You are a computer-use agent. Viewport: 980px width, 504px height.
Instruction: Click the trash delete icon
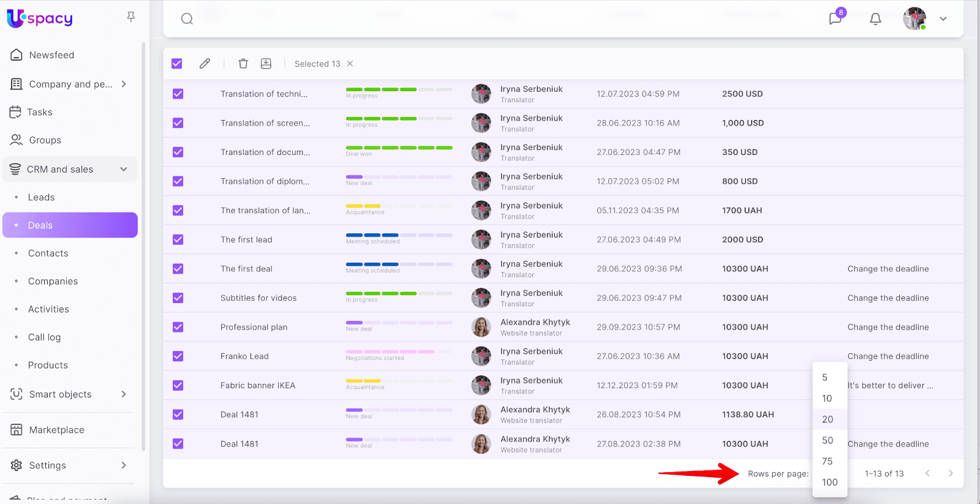click(243, 64)
